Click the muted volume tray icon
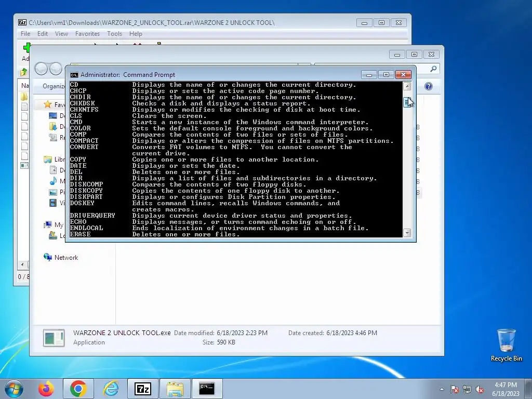 pyautogui.click(x=480, y=389)
